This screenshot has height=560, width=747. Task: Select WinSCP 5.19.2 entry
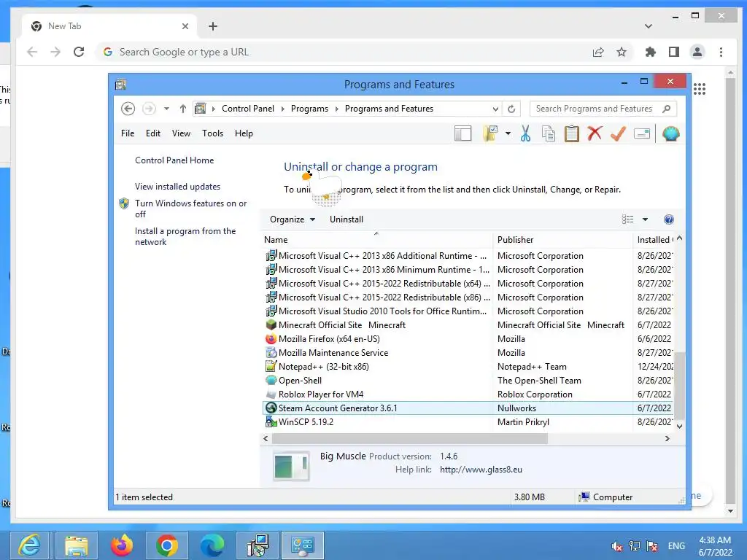[468, 422]
